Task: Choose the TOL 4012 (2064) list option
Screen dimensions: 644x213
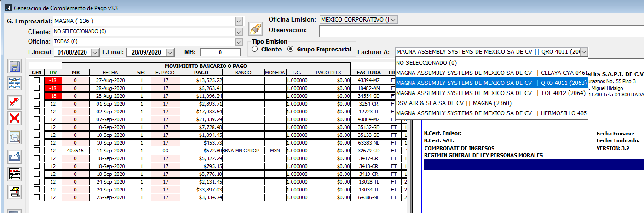Action: point(491,93)
